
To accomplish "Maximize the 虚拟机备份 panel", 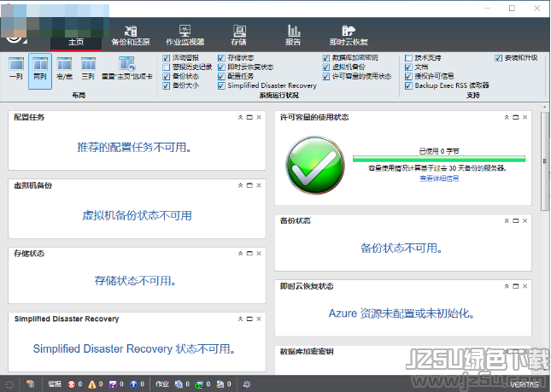I will (x=249, y=185).
